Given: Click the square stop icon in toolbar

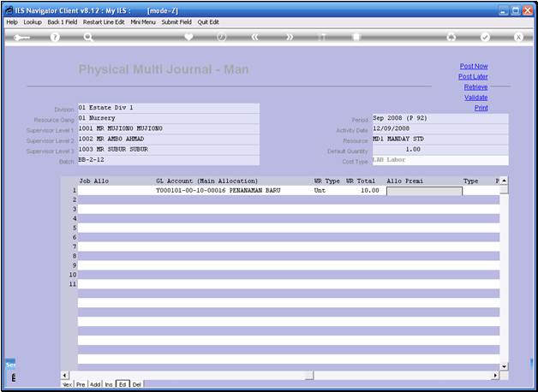Looking at the screenshot, I should point(356,38).
